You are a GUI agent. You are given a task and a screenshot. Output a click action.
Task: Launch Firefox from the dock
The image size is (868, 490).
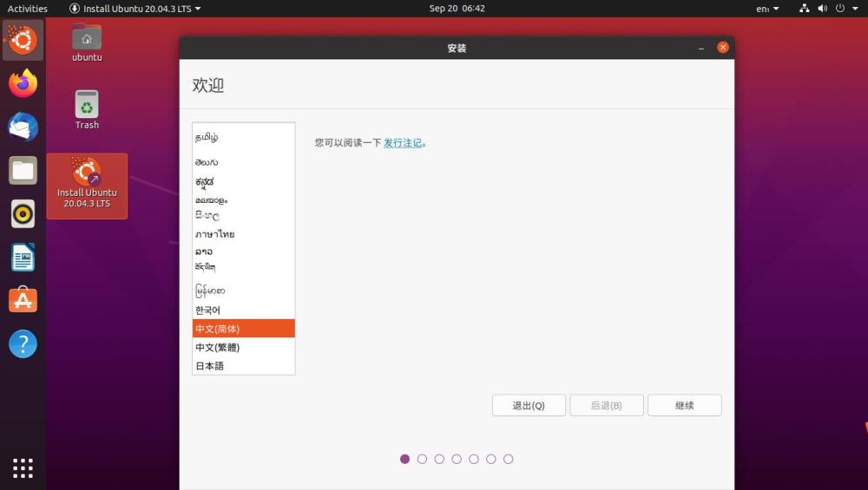point(23,83)
